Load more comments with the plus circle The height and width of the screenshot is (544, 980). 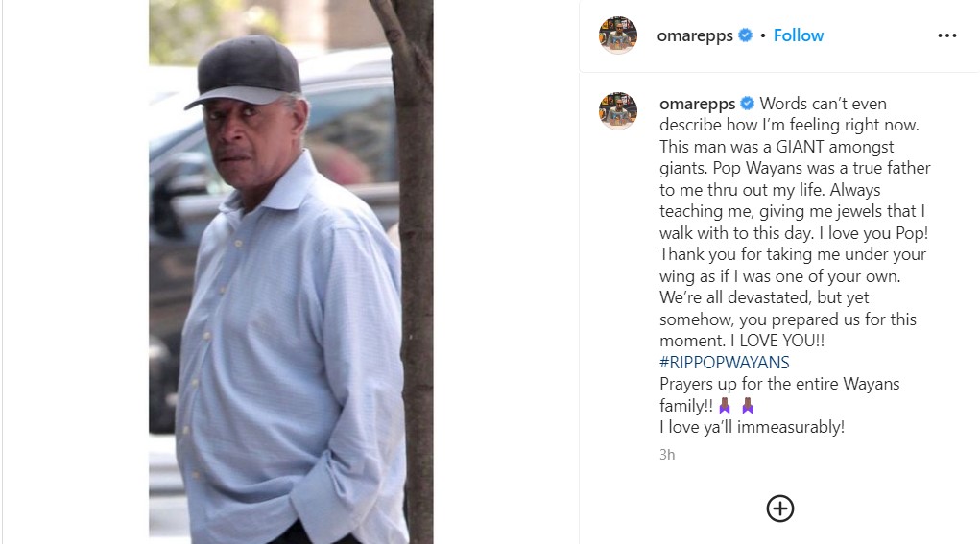click(779, 508)
